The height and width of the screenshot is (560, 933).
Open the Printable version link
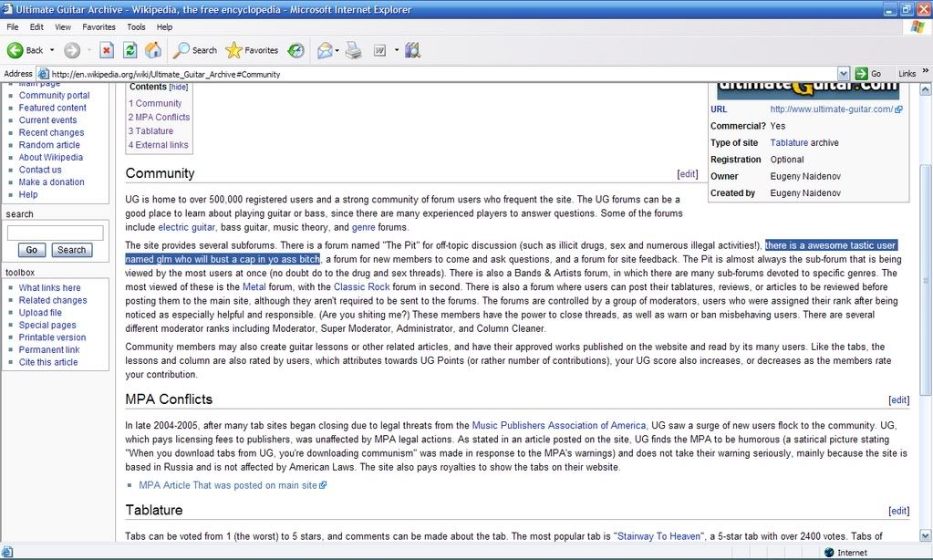[x=52, y=337]
